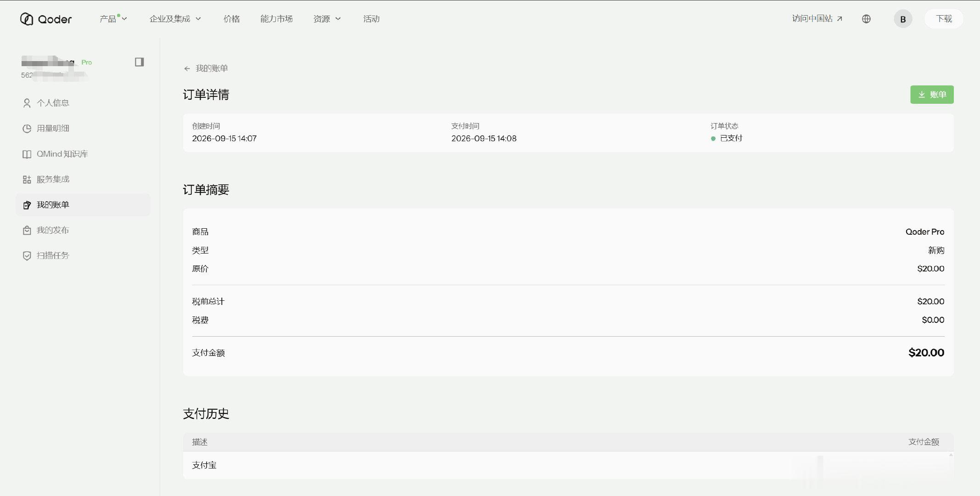Select 用量明细 in the sidebar
This screenshot has width=980, height=496.
83,129
